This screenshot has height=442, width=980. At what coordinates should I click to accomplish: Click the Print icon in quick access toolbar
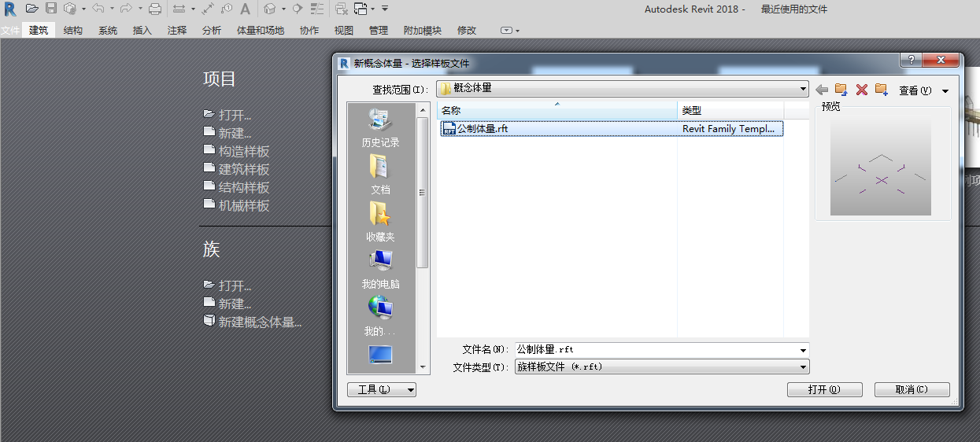pos(155,9)
